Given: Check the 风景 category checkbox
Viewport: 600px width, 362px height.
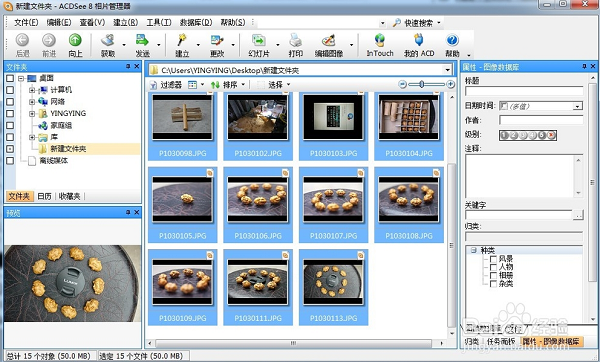Looking at the screenshot, I should click(x=493, y=259).
